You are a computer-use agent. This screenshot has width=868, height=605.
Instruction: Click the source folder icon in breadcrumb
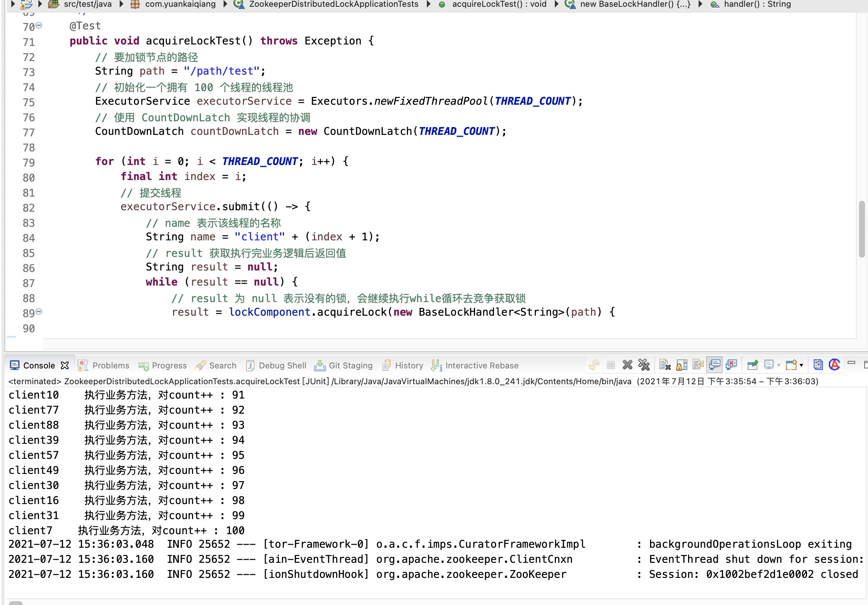(54, 4)
